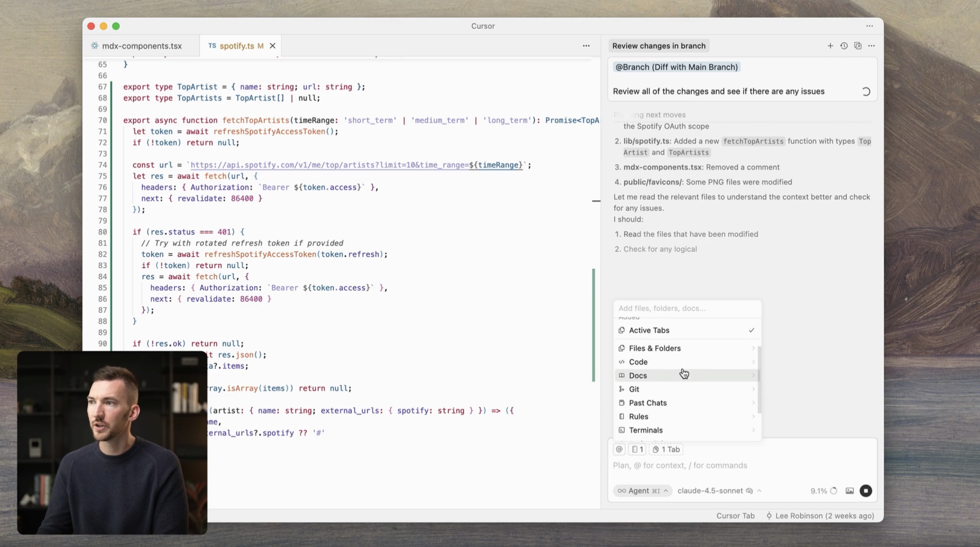Switch to the mdx-components.tsx tab
The height and width of the screenshot is (547, 980).
142,46
